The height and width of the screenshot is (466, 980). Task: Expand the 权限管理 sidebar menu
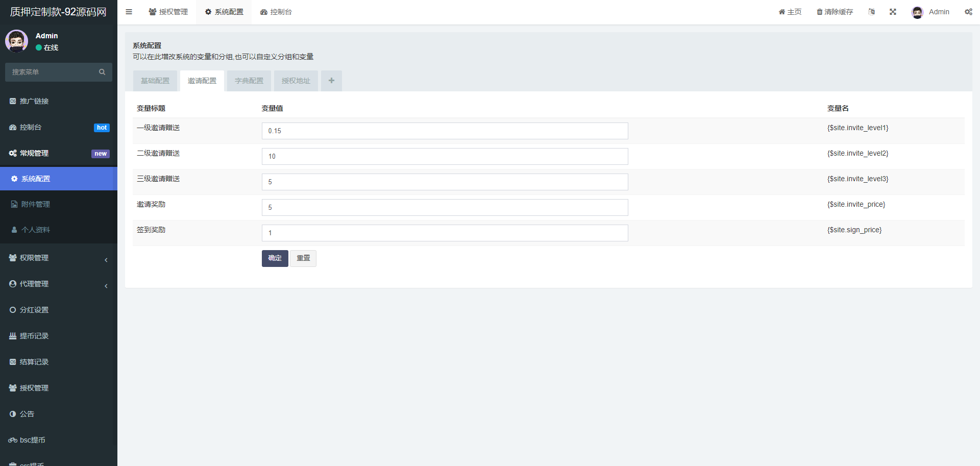pos(59,258)
